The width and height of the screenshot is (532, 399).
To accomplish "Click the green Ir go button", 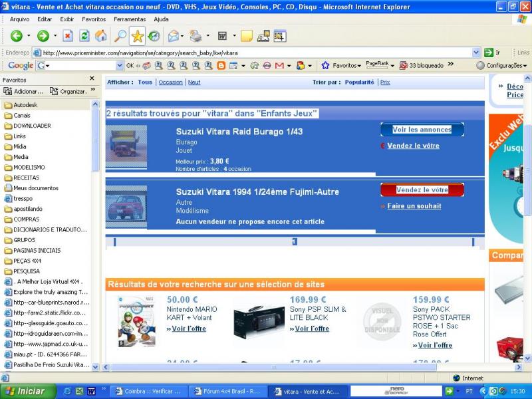I will tap(493, 53).
